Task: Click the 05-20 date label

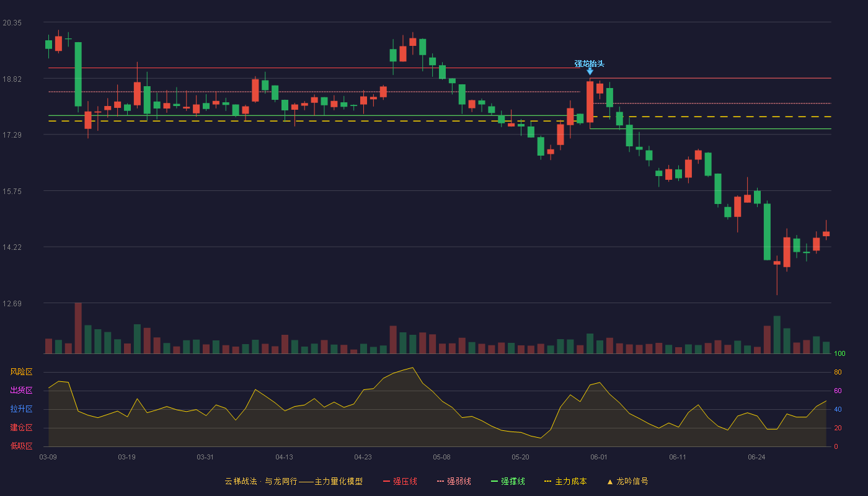Action: pos(520,457)
